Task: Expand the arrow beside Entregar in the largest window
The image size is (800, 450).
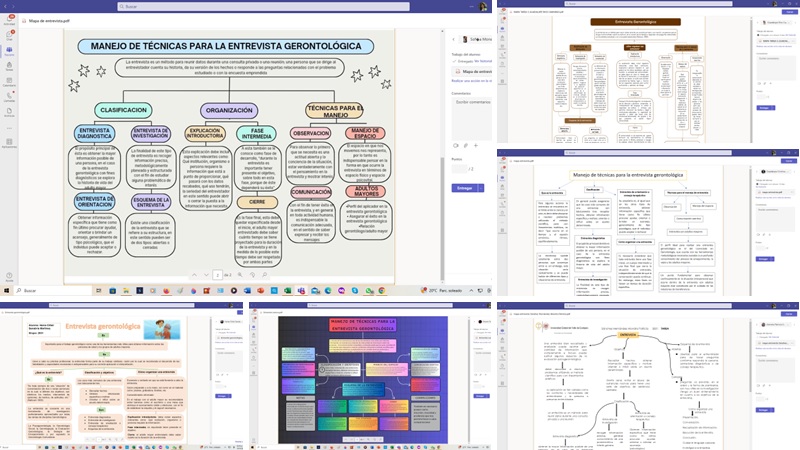Action: 482,187
